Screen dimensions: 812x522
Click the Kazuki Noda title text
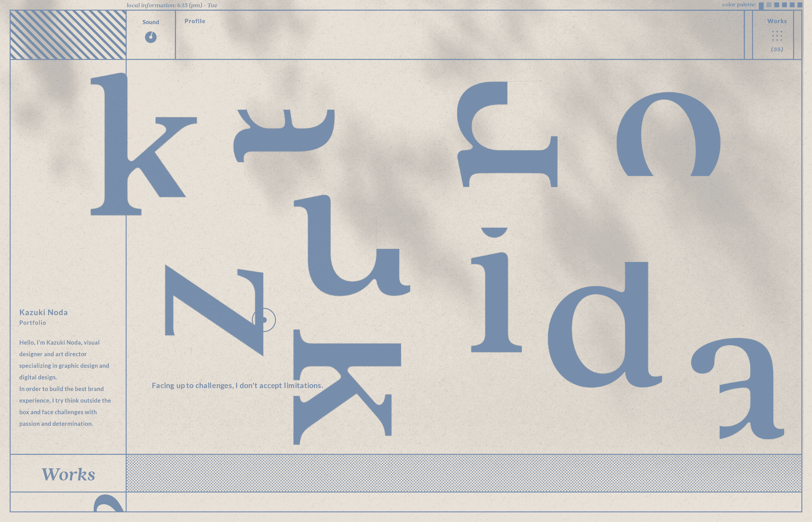click(43, 312)
